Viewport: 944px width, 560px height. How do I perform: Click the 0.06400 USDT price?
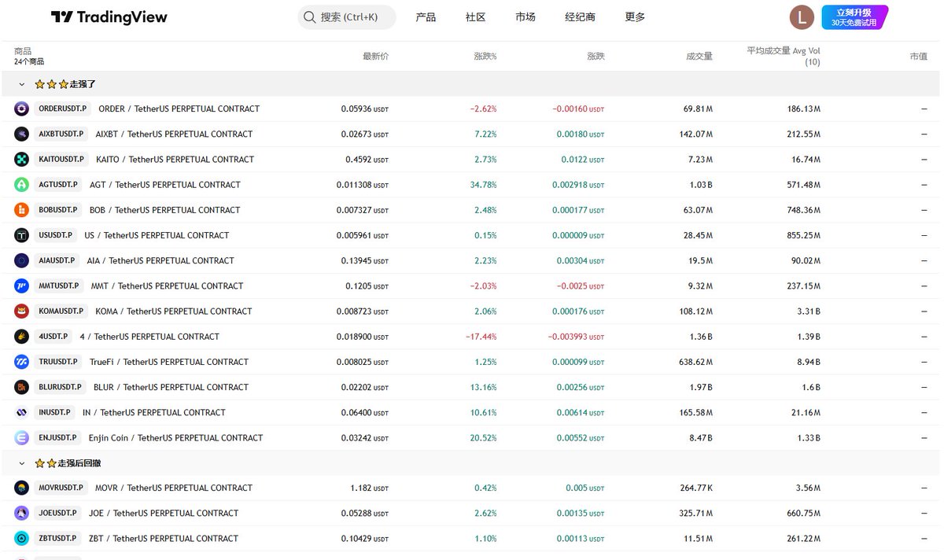pos(365,412)
